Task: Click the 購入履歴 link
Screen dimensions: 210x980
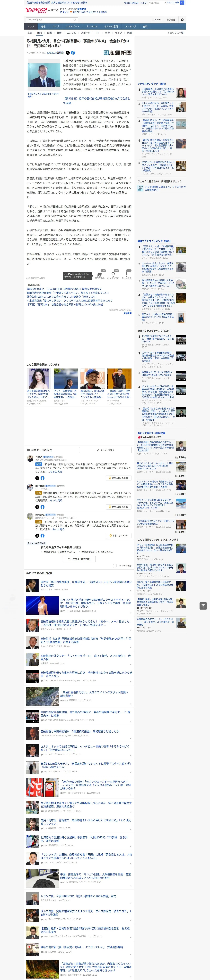Action: pos(171,19)
